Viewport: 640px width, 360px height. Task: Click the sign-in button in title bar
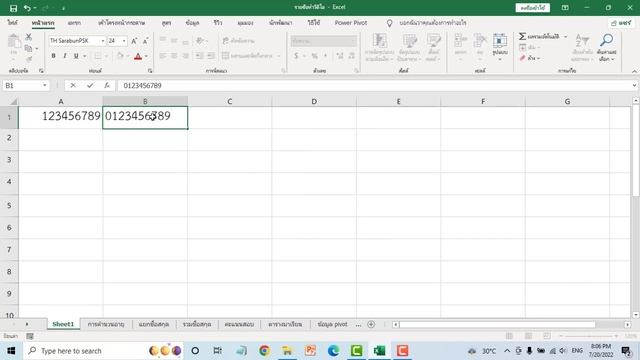tap(533, 8)
